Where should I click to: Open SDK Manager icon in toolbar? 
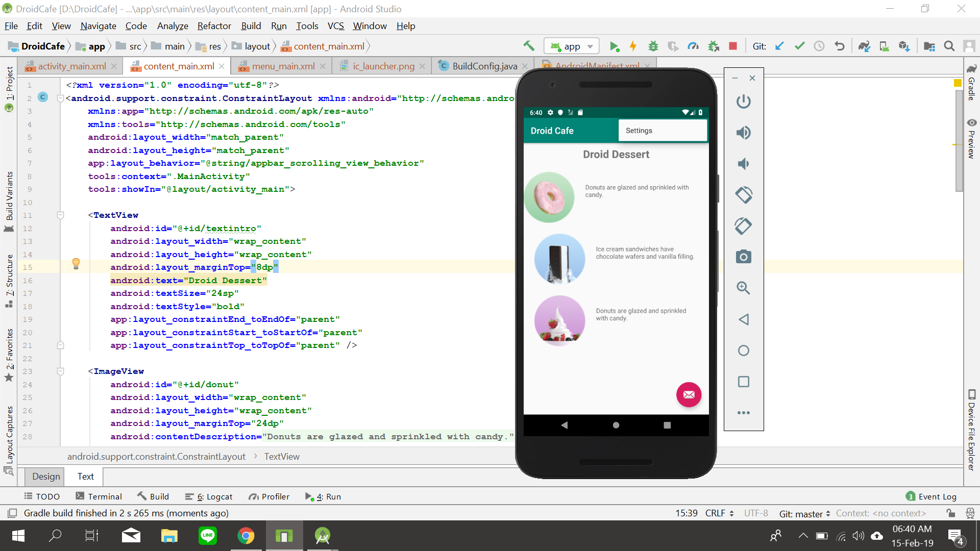(x=904, y=46)
